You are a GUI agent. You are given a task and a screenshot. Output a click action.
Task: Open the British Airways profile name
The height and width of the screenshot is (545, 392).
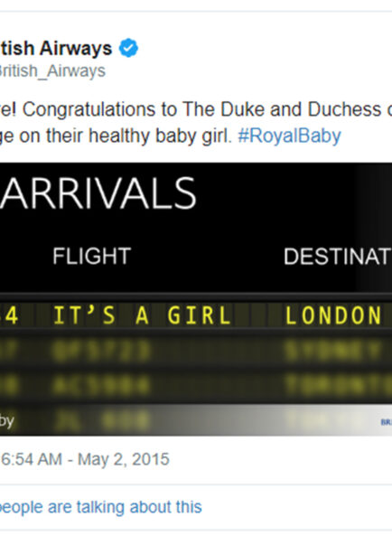56,48
